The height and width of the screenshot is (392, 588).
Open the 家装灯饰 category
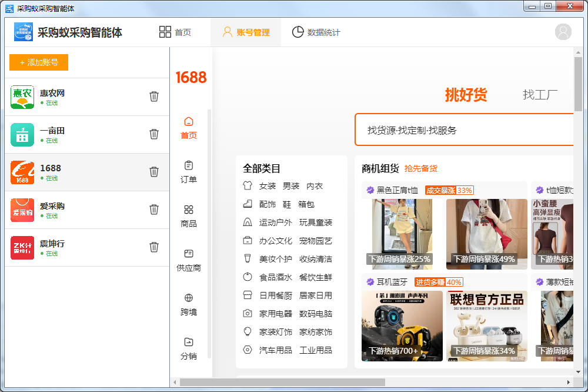tap(275, 332)
